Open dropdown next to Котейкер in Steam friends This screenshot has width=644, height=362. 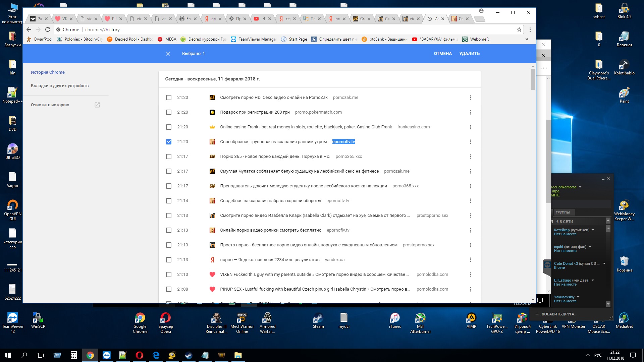[x=593, y=230]
